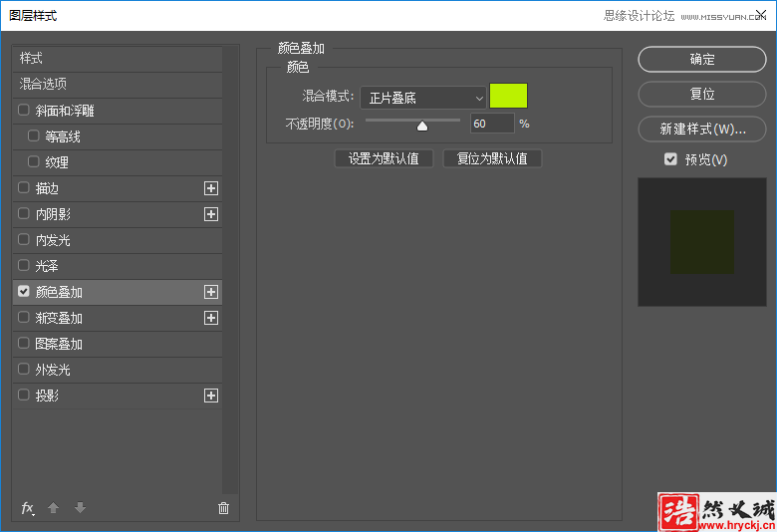Screen dimensions: 777x532
Task: Enable the 投影 checkbox
Action: (x=23, y=395)
